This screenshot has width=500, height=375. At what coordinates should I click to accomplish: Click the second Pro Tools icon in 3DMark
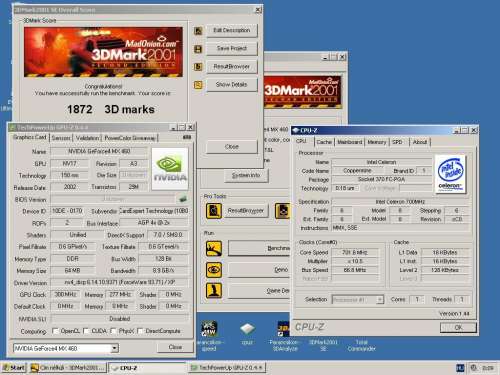pos(282,211)
